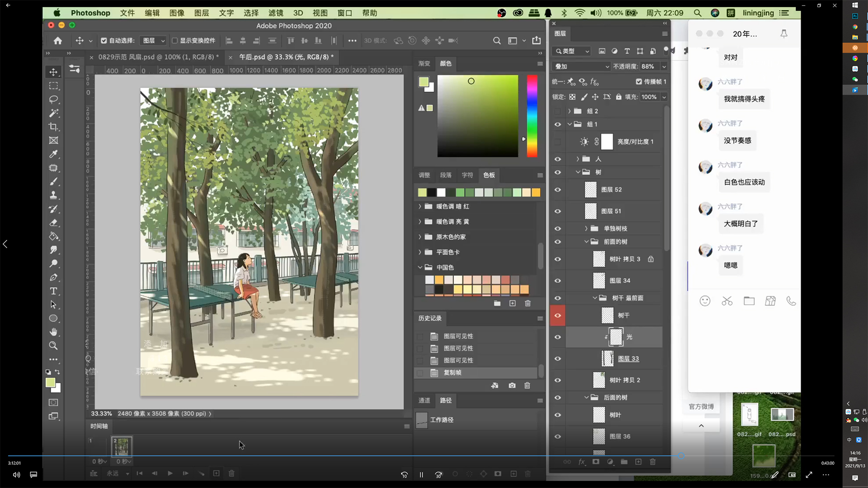Open the 图像 menu
This screenshot has width=868, height=488.
(177, 13)
